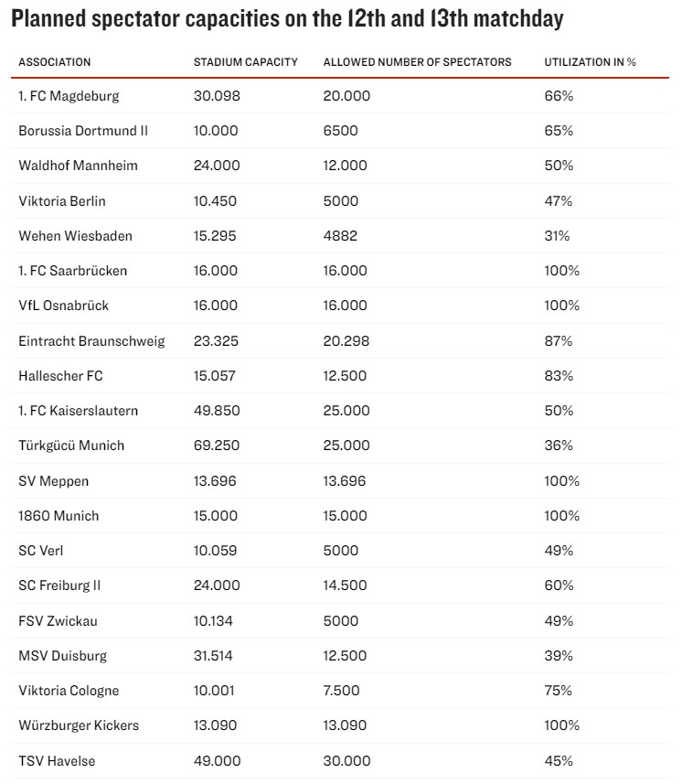Click the Association column header
The image size is (682, 784).
55,62
